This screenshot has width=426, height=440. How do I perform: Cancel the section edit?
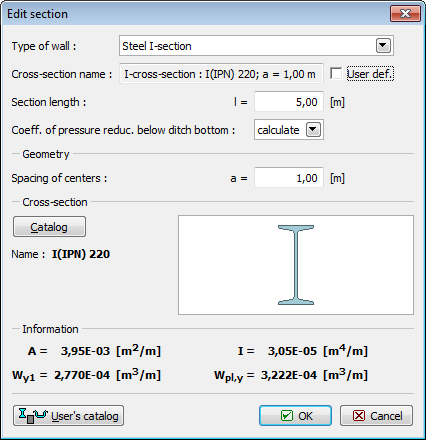[376, 416]
